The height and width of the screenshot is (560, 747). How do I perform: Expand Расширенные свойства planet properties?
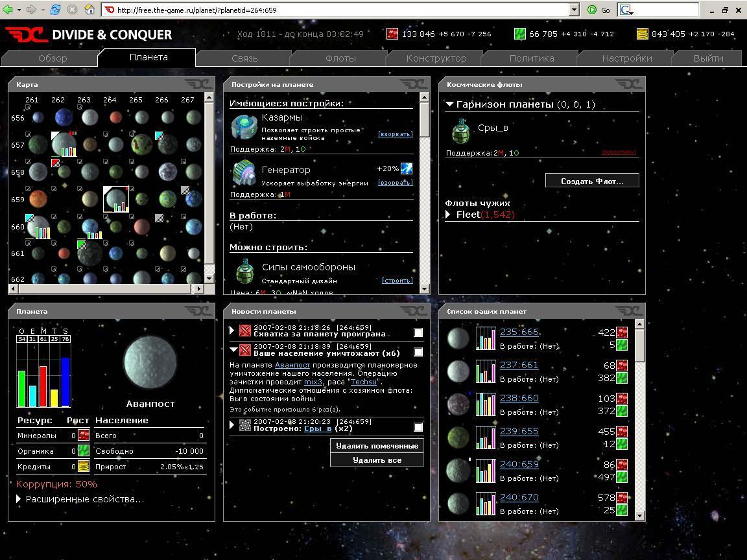(19, 499)
